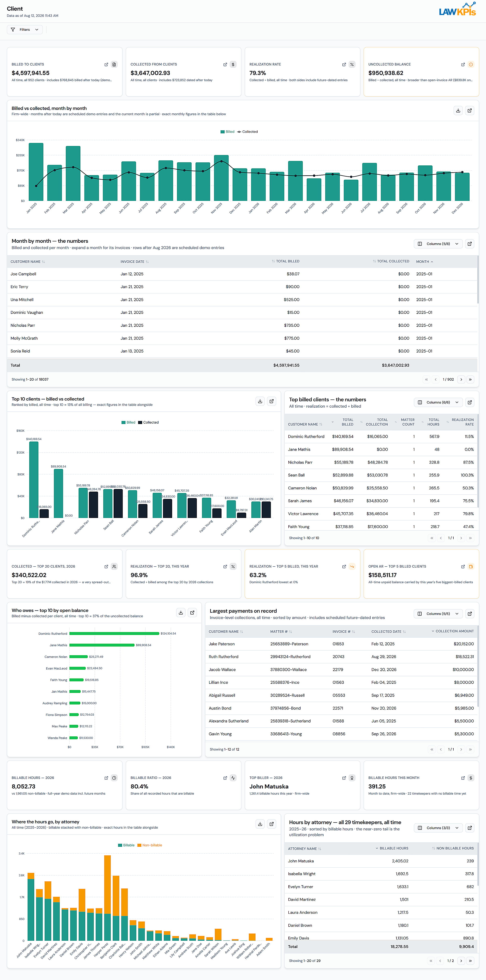Image resolution: width=486 pixels, height=980 pixels.
Task: Expand the Top 10 clients chart
Action: [x=272, y=401]
